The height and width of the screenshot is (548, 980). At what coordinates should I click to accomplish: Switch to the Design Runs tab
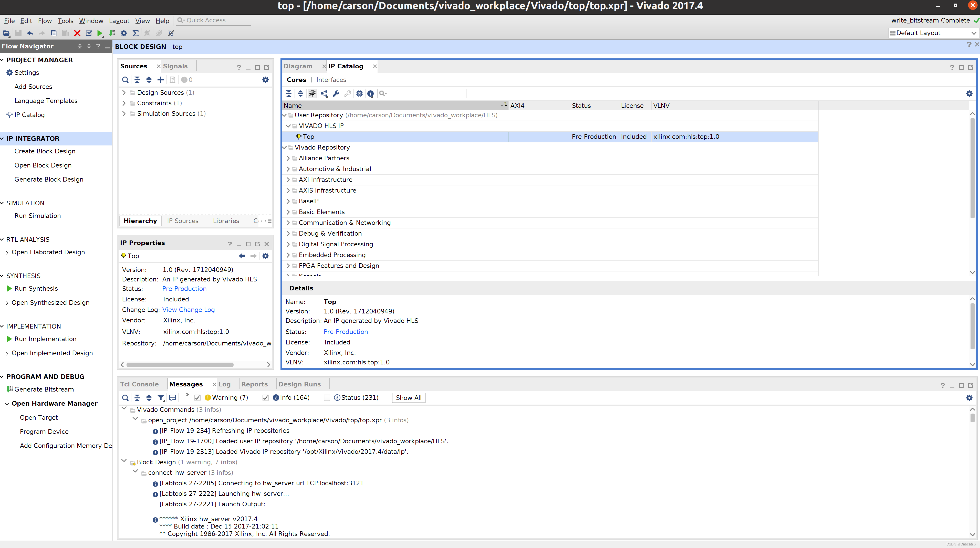point(300,384)
